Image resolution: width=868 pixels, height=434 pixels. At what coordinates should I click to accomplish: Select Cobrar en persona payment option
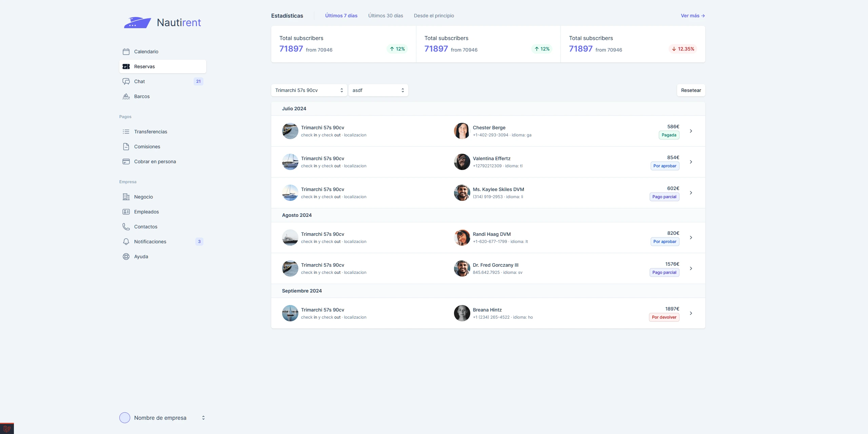[x=155, y=161]
